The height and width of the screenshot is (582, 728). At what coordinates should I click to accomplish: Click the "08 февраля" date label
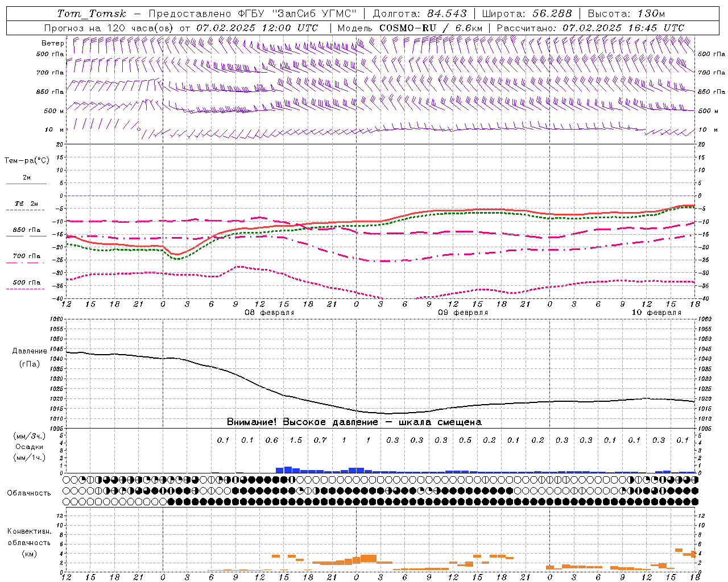269,313
